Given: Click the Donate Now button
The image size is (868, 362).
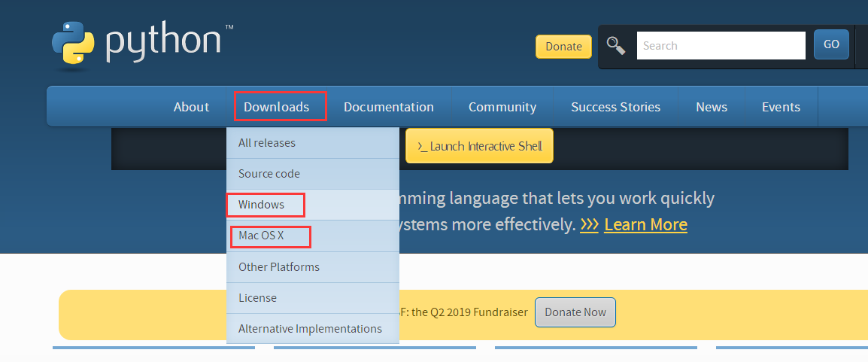Looking at the screenshot, I should click(x=575, y=312).
